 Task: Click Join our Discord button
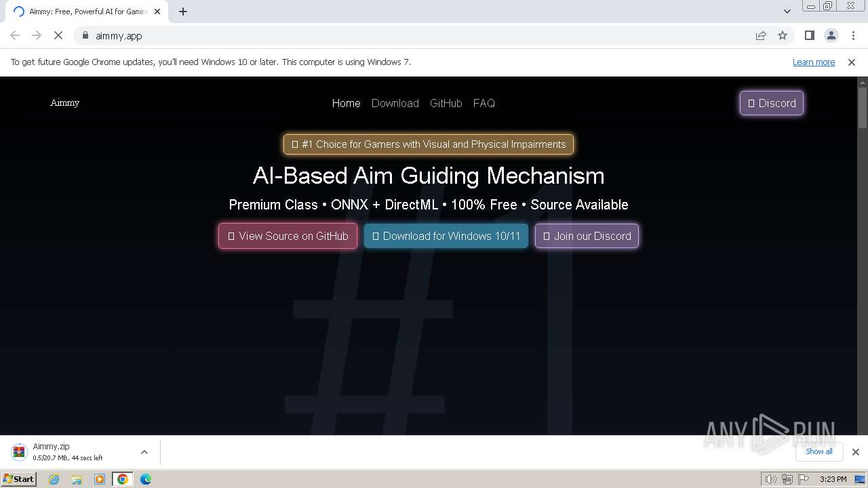pos(587,236)
